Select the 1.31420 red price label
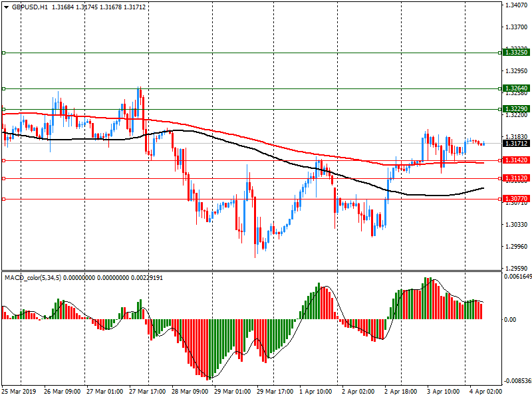The height and width of the screenshot is (399, 532). (516, 160)
